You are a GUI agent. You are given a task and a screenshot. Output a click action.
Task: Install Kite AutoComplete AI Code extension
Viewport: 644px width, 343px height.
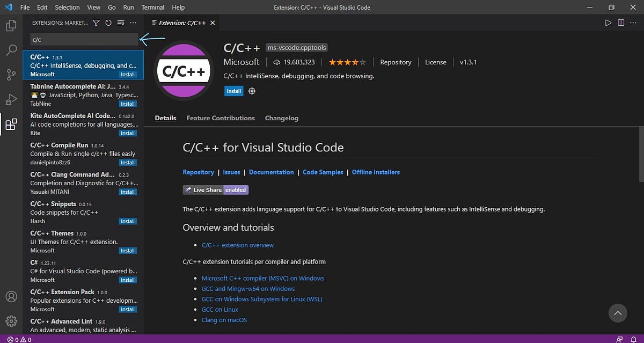(128, 133)
